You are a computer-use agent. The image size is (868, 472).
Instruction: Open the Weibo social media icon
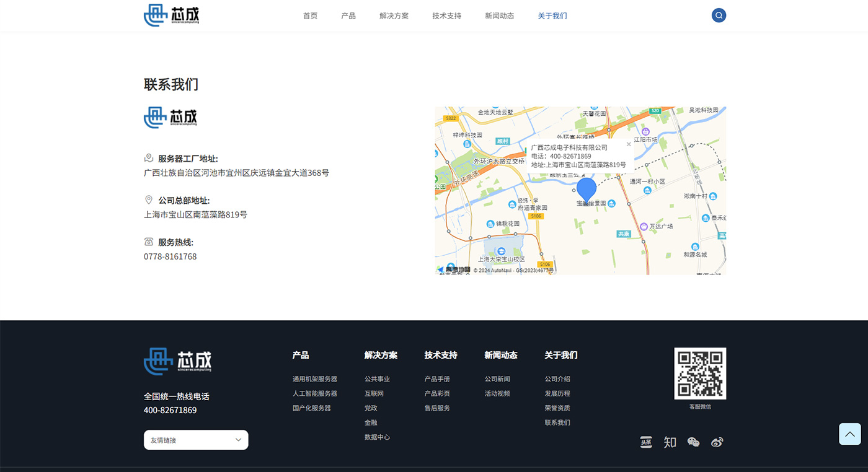(717, 442)
